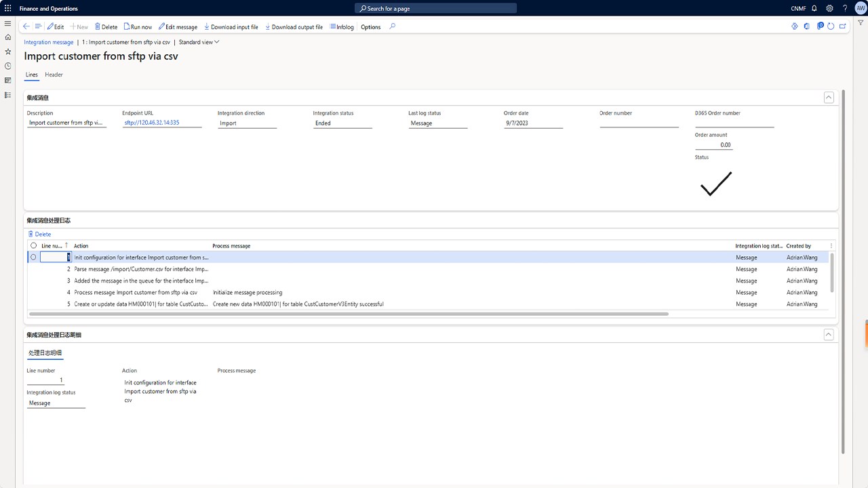
Task: Open the Created by column header menu
Action: click(x=799, y=246)
